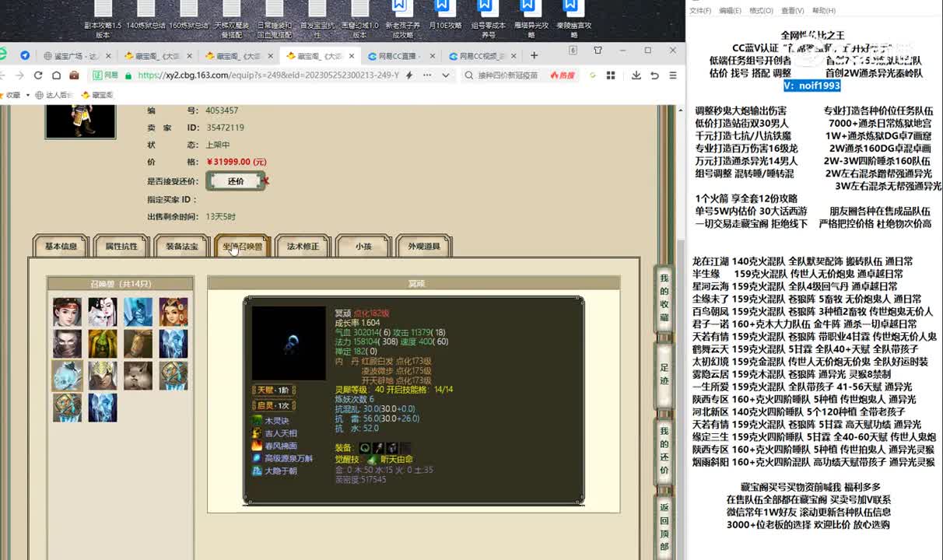Viewport: 943px width, 560px height.
Task: Select the masked ninja summon portrait
Action: 67,344
